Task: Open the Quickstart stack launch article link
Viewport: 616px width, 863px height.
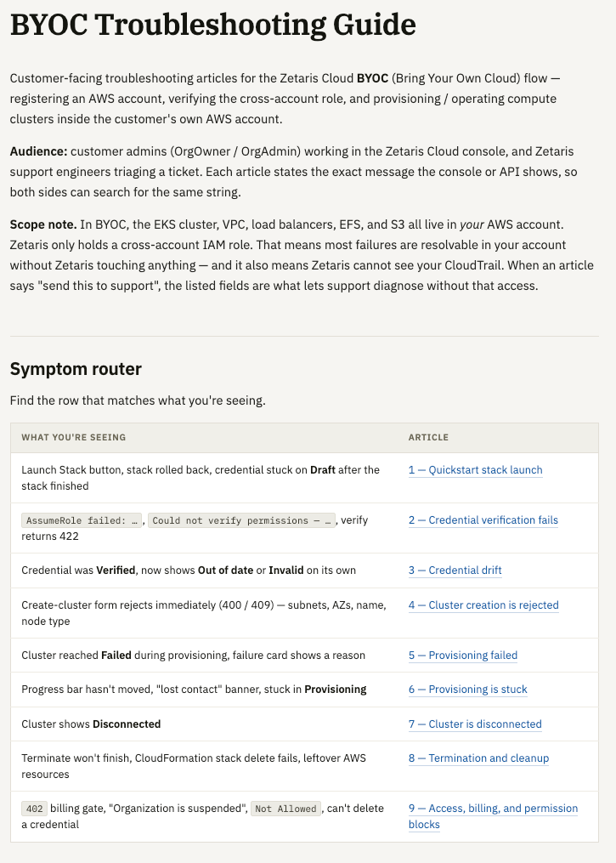Action: tap(475, 470)
